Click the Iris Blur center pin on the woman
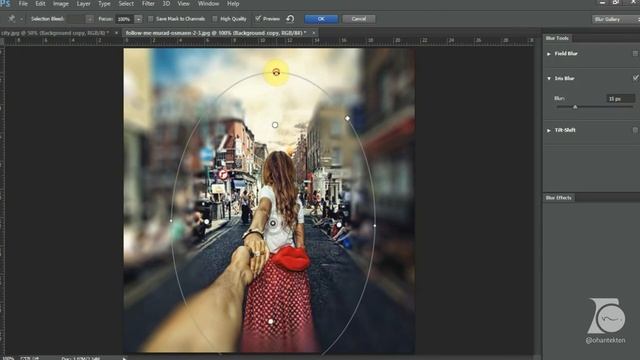 [273, 223]
